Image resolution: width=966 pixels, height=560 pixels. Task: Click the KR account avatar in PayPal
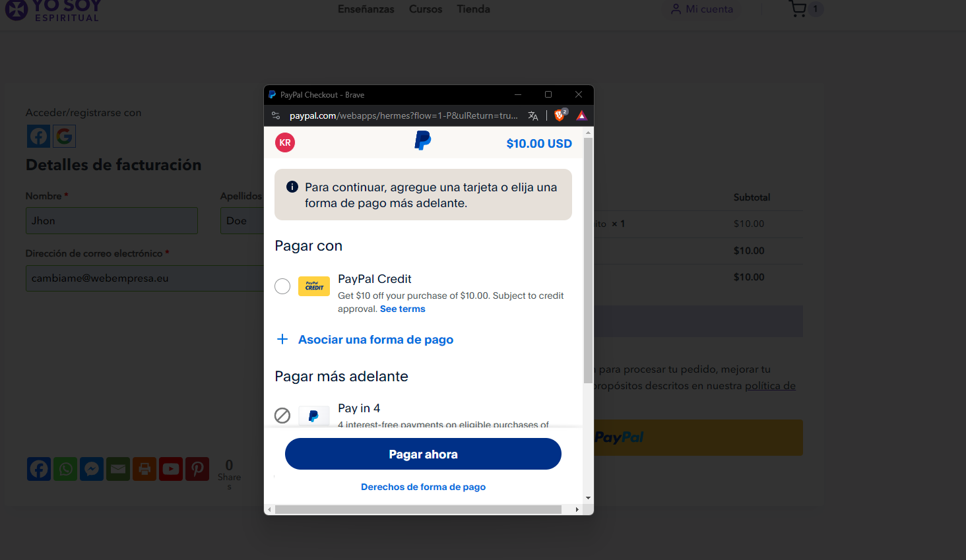[285, 142]
